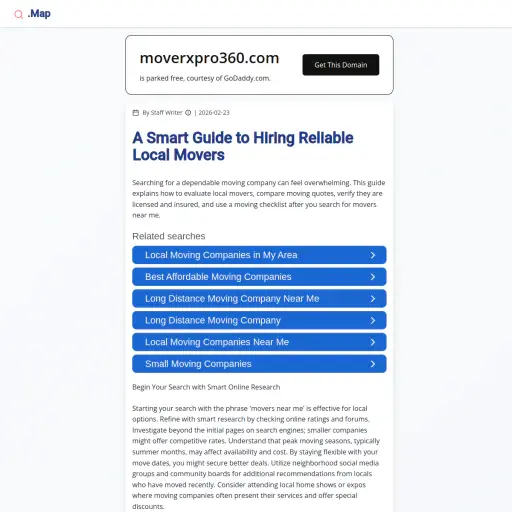
Task: Click chevron arrow on Long Distance Moving Company row
Action: pyautogui.click(x=373, y=321)
